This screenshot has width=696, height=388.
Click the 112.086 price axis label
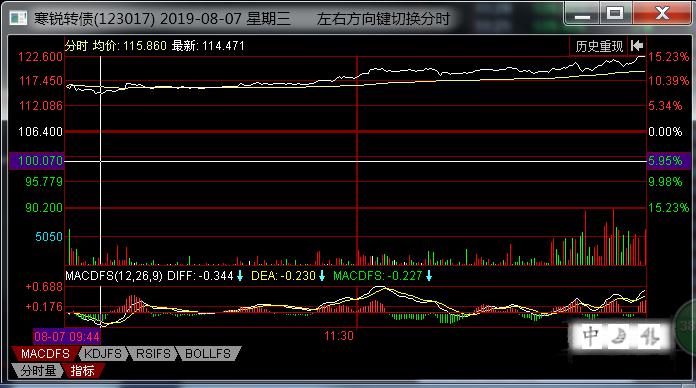point(41,106)
